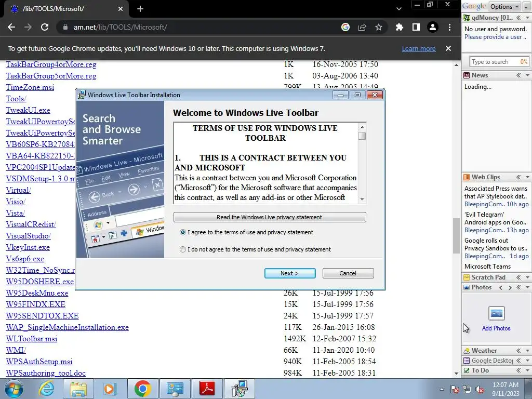Screen dimensions: 532x399
Task: Select 'I do not agree' radio button
Action: pos(183,249)
